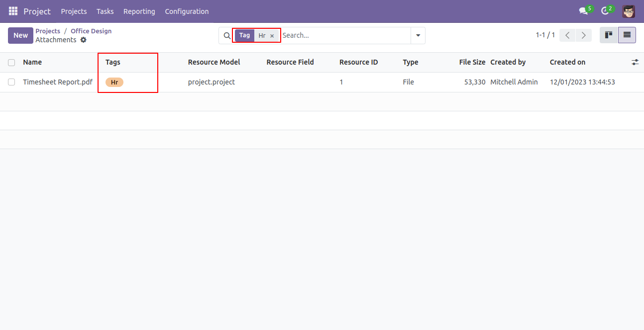Click the Tags column header
644x330 pixels.
click(x=113, y=62)
